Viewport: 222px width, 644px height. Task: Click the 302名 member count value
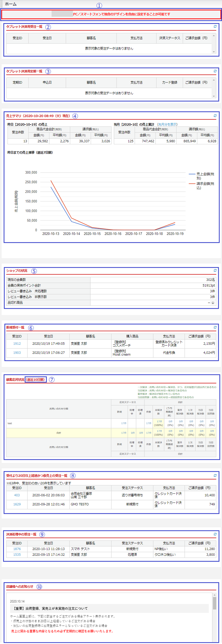point(211,280)
